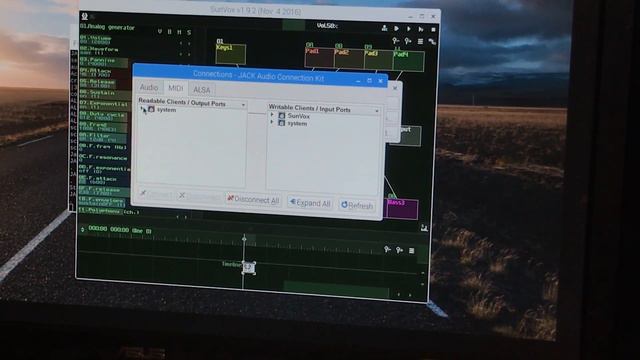640x360 pixels.
Task: Toggle Solo S for Analog generator
Action: (x=189, y=32)
